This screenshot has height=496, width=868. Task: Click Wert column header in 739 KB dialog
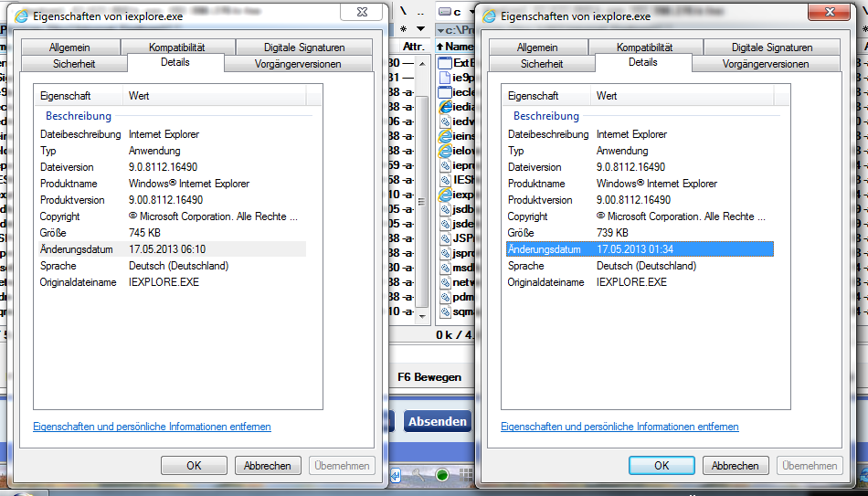[x=682, y=96]
